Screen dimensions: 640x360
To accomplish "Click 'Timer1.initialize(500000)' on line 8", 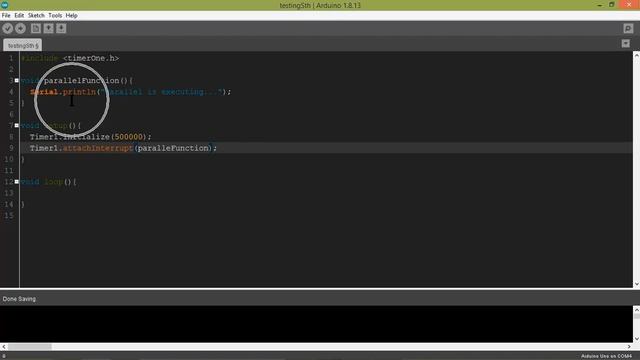I will coord(88,137).
